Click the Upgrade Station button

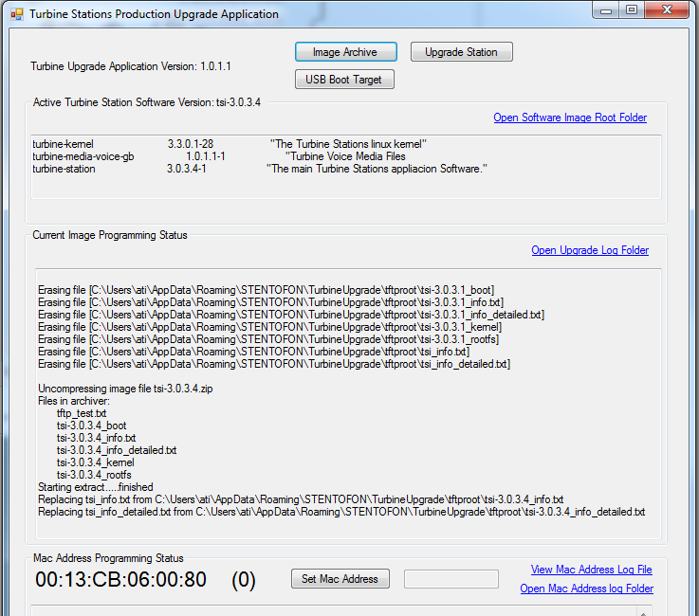point(461,52)
